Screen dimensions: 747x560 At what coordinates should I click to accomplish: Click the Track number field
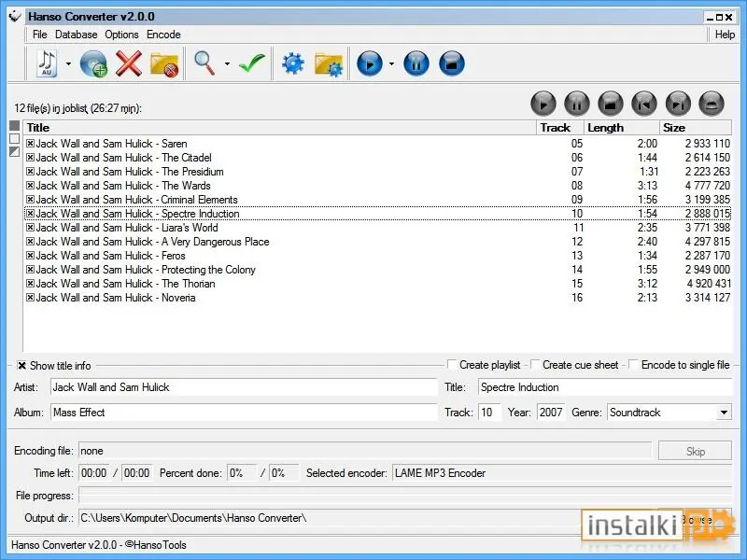pyautogui.click(x=489, y=413)
